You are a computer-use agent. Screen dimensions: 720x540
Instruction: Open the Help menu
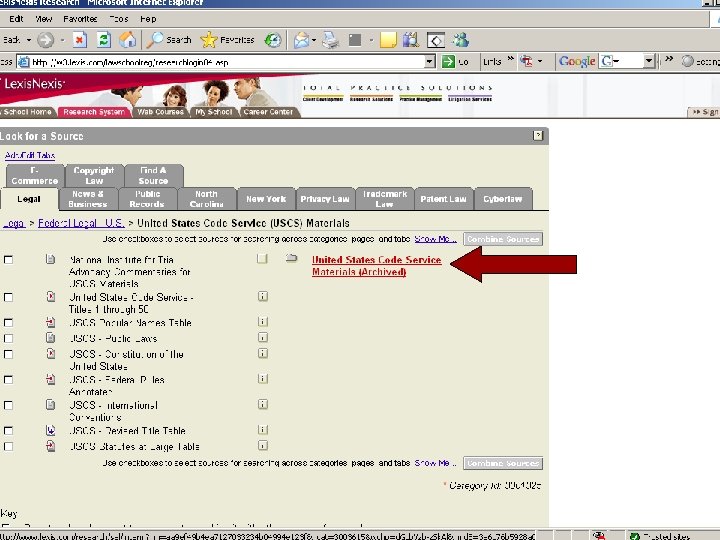pyautogui.click(x=148, y=19)
